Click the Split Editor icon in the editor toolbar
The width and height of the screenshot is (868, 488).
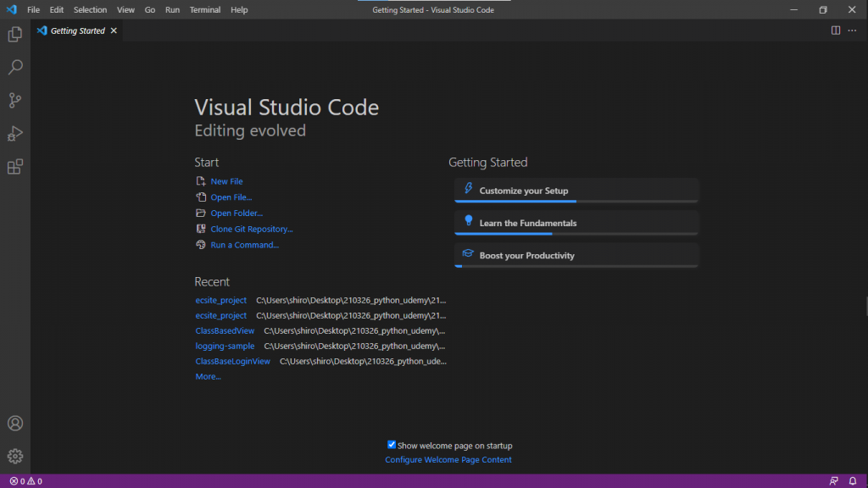[835, 30]
